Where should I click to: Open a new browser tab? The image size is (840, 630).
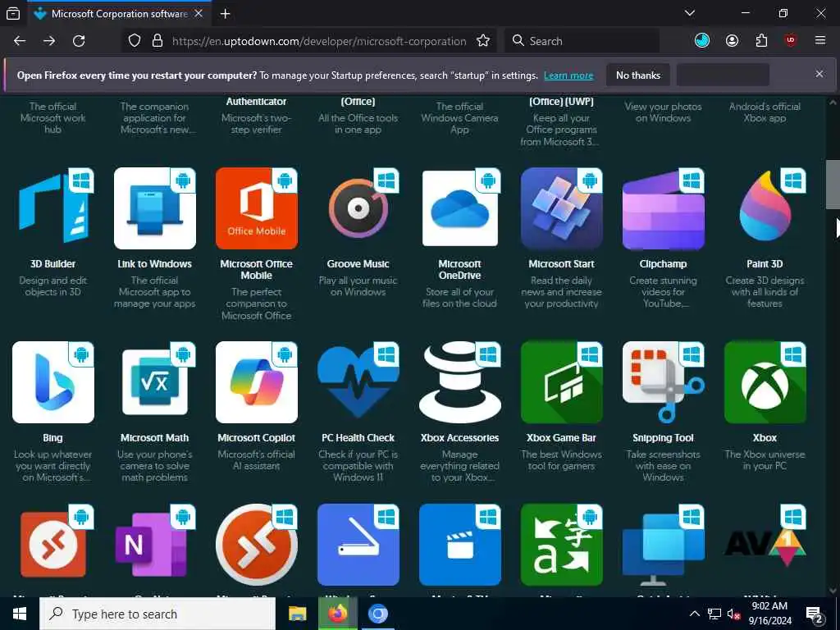(x=225, y=14)
